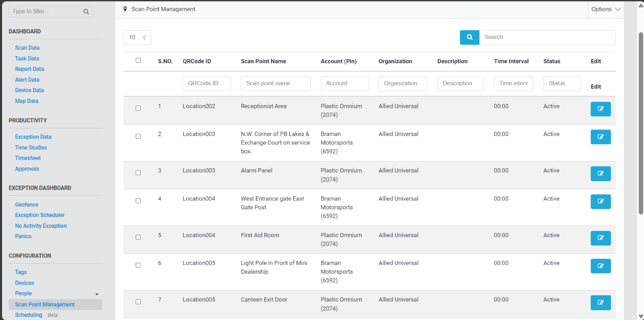
Task: Check the box for Receptionist Area row
Action: [138, 108]
